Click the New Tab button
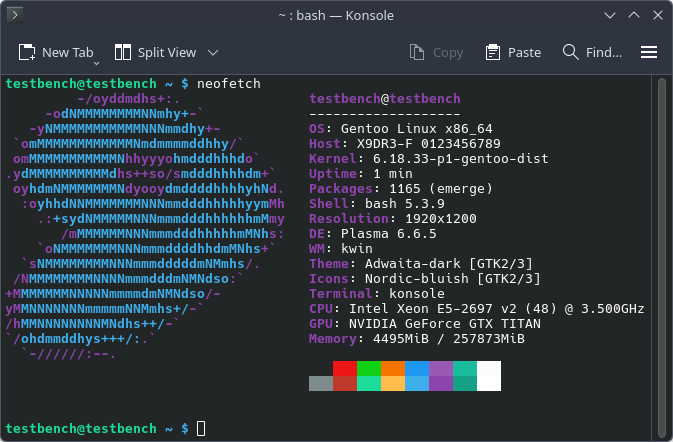Image resolution: width=673 pixels, height=442 pixels. point(56,52)
